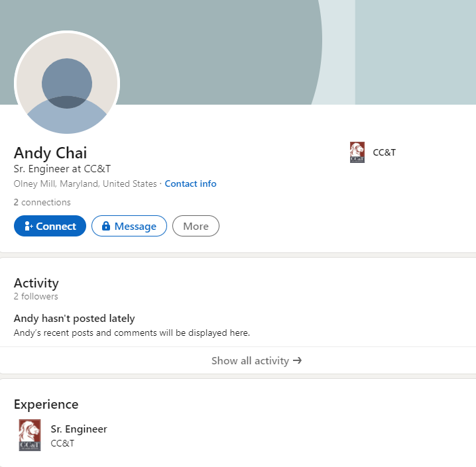Image resolution: width=476 pixels, height=467 pixels.
Task: Click the Andy Chai name heading
Action: click(x=50, y=153)
